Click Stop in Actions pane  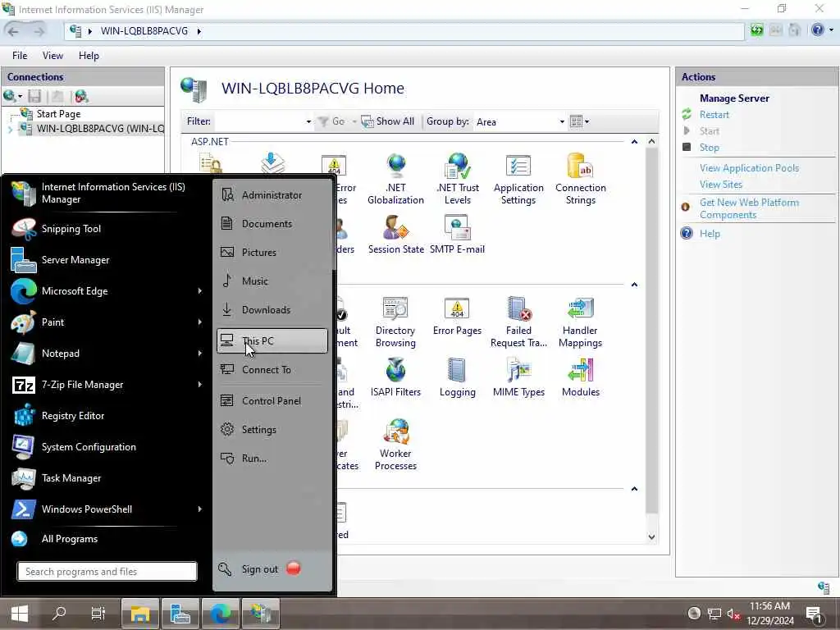[709, 148]
